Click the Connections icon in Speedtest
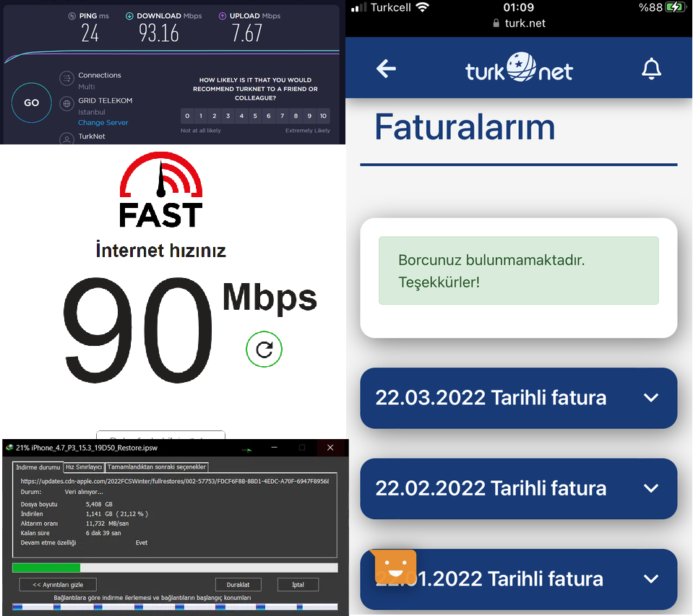This screenshot has height=616, width=693. point(66,79)
